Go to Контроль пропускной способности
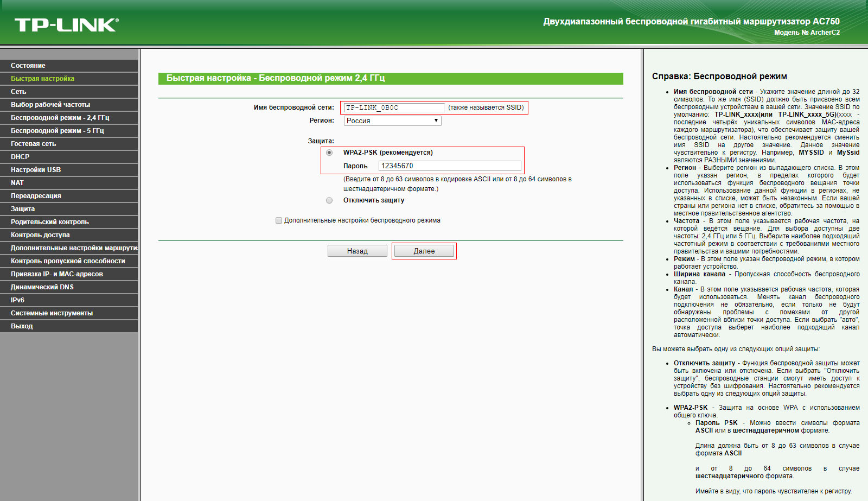 69,261
